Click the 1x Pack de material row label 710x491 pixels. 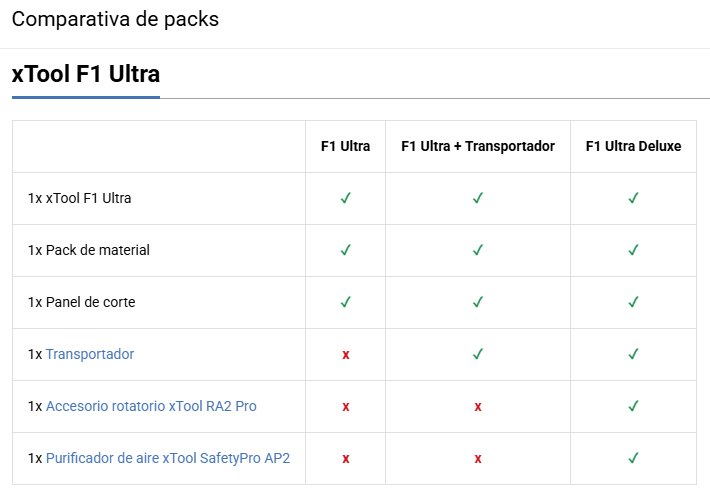[88, 250]
